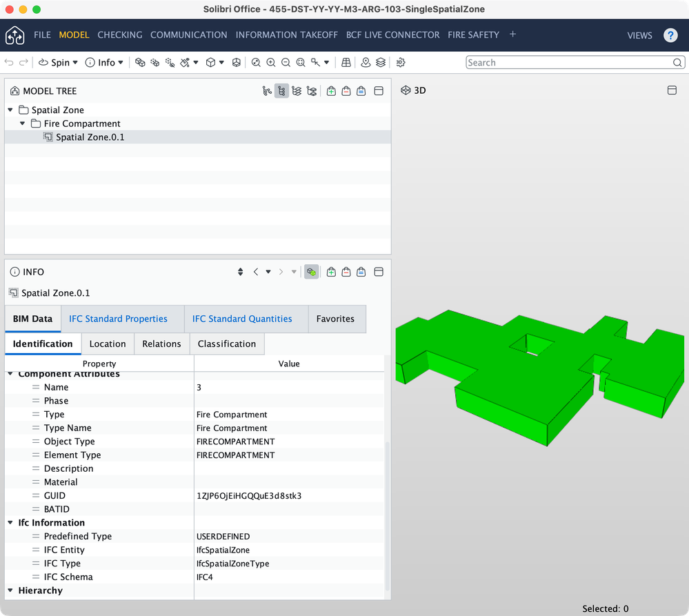Click the undo arrow in the toolbar
The image size is (689, 616).
point(9,62)
